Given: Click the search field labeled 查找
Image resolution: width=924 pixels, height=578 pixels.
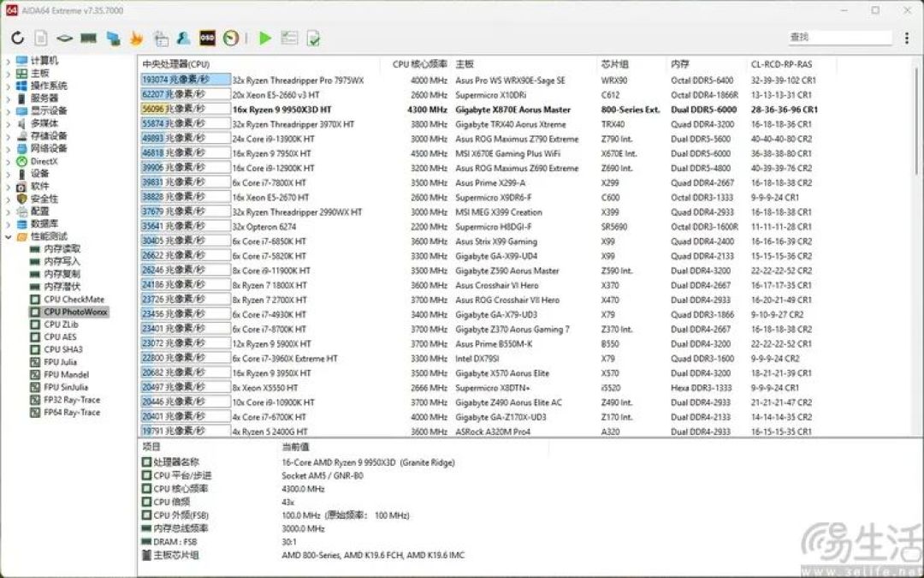Looking at the screenshot, I should pyautogui.click(x=840, y=37).
